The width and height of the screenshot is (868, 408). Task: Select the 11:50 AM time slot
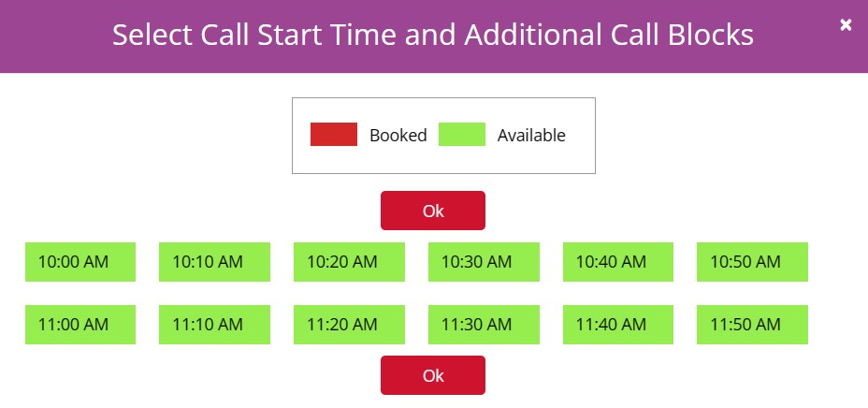[x=752, y=325]
